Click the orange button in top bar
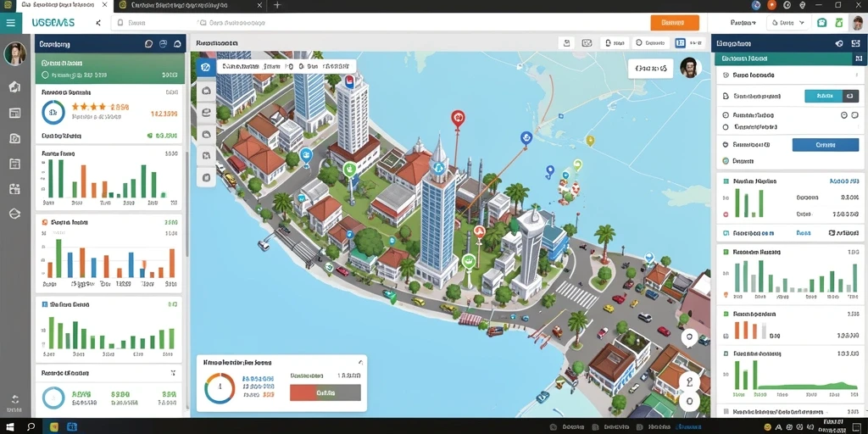This screenshot has width=868, height=434. 674,23
